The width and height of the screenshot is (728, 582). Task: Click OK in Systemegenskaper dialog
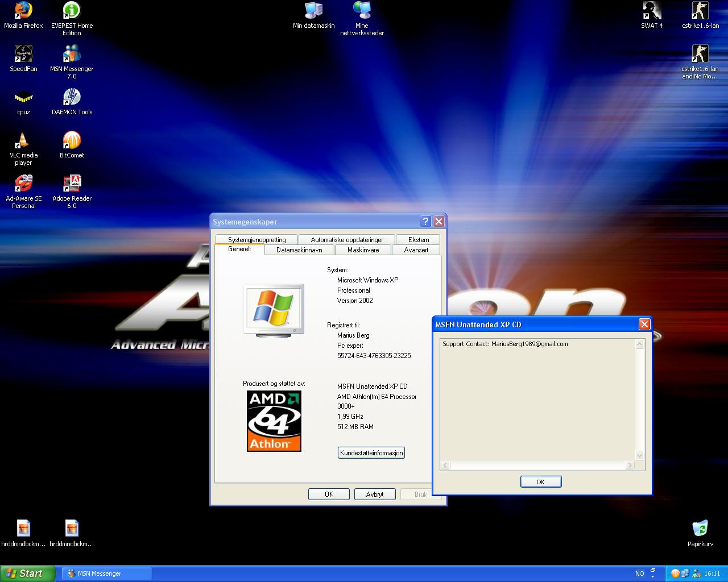click(329, 494)
